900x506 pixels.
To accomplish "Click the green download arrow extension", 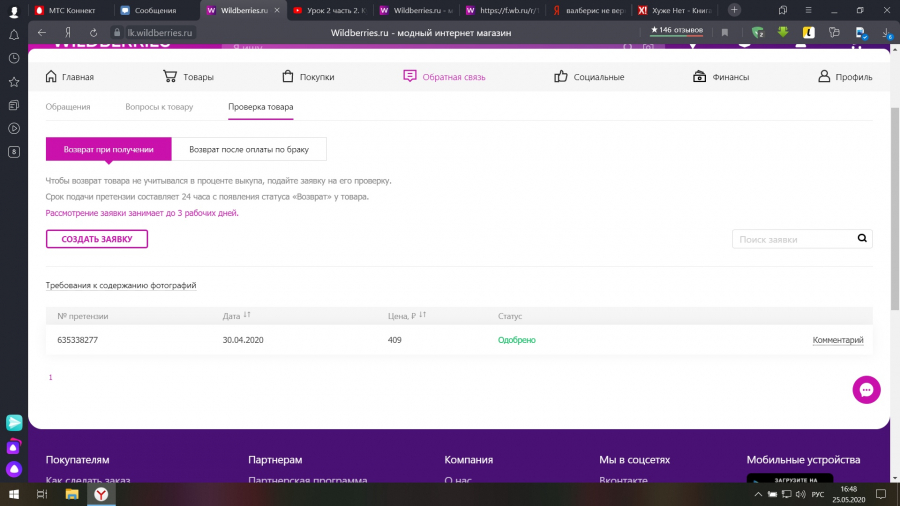I will (x=783, y=32).
